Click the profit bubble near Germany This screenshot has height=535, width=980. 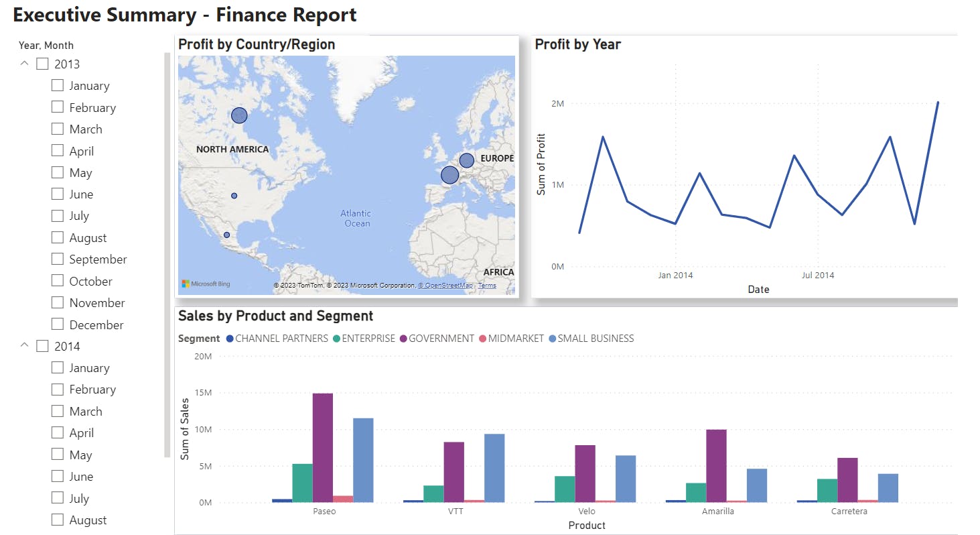pos(466,160)
